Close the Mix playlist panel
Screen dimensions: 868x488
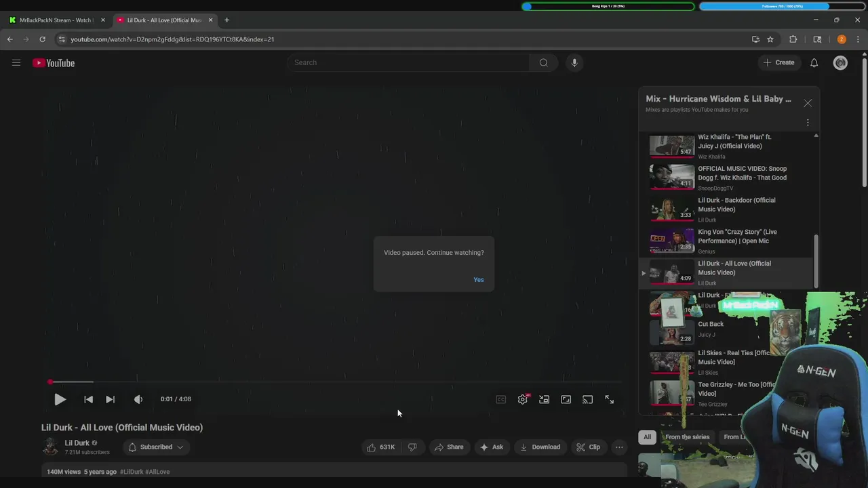pyautogui.click(x=808, y=103)
